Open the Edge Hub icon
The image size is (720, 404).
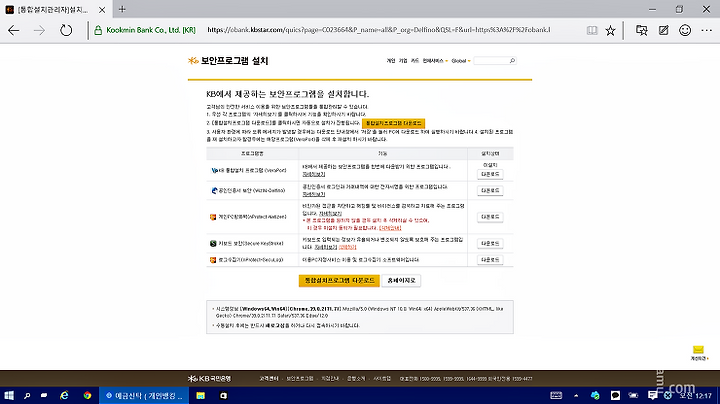point(641,30)
